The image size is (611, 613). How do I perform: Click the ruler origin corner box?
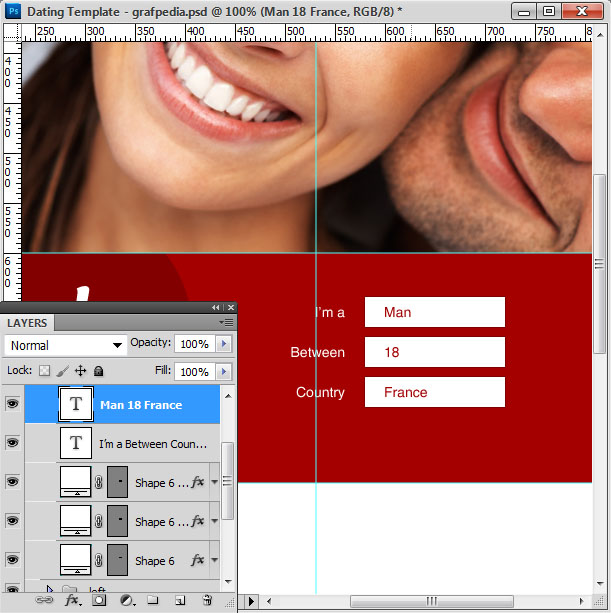coord(12,32)
